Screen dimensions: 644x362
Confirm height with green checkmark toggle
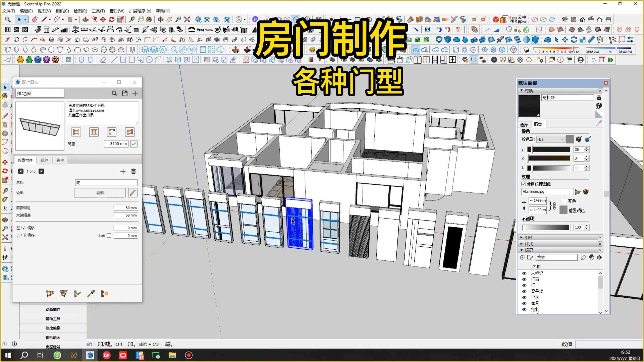coord(134,144)
